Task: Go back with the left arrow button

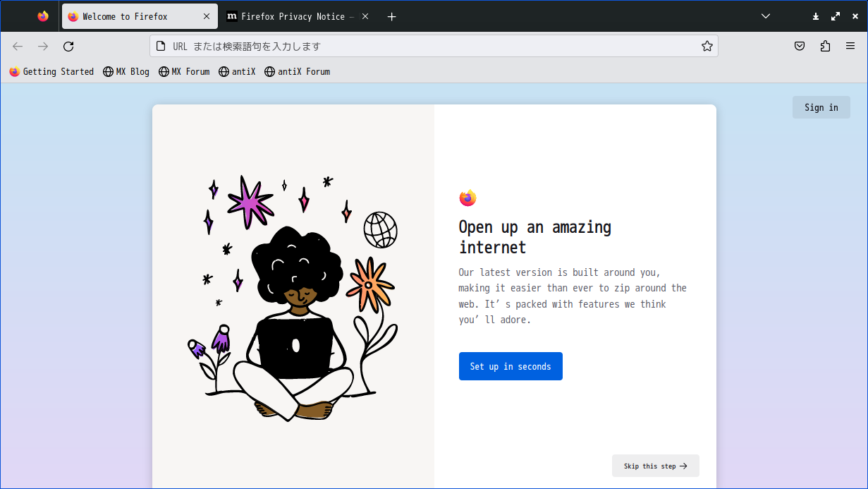Action: coord(18,46)
